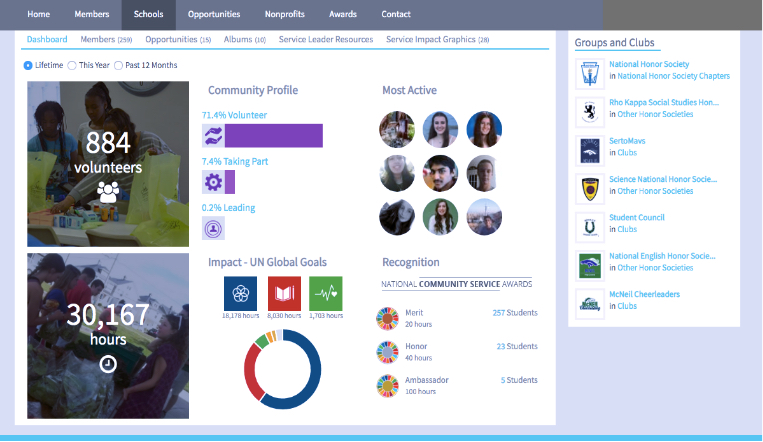The image size is (763, 442).
Task: Click the purple Volunteer percentage bar
Action: [x=274, y=136]
